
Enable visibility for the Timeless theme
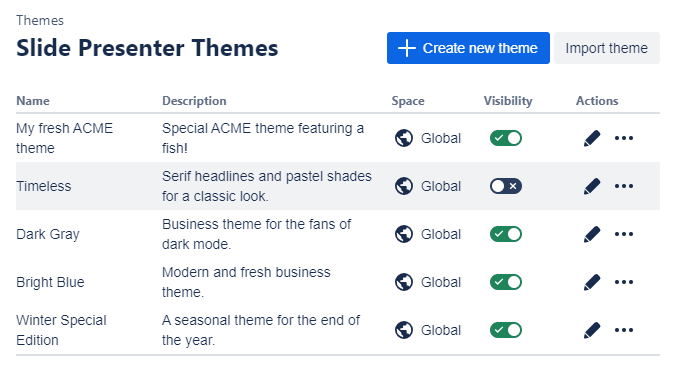point(506,186)
